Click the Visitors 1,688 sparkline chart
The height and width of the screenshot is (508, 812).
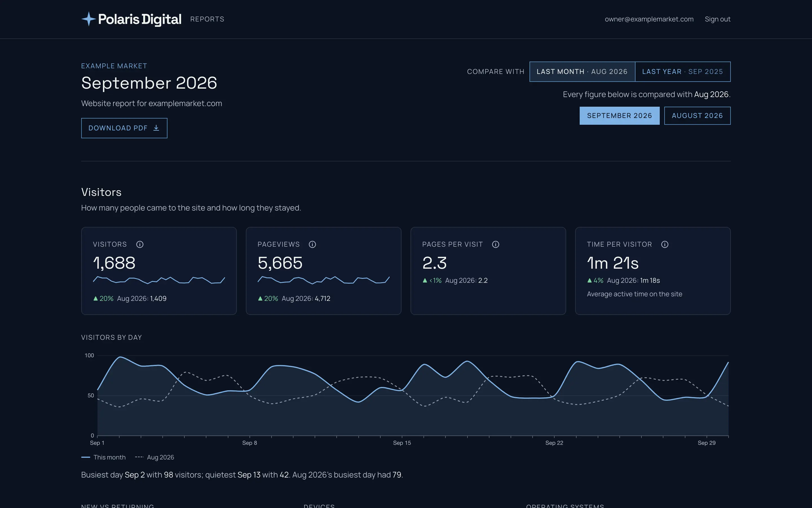pos(159,280)
